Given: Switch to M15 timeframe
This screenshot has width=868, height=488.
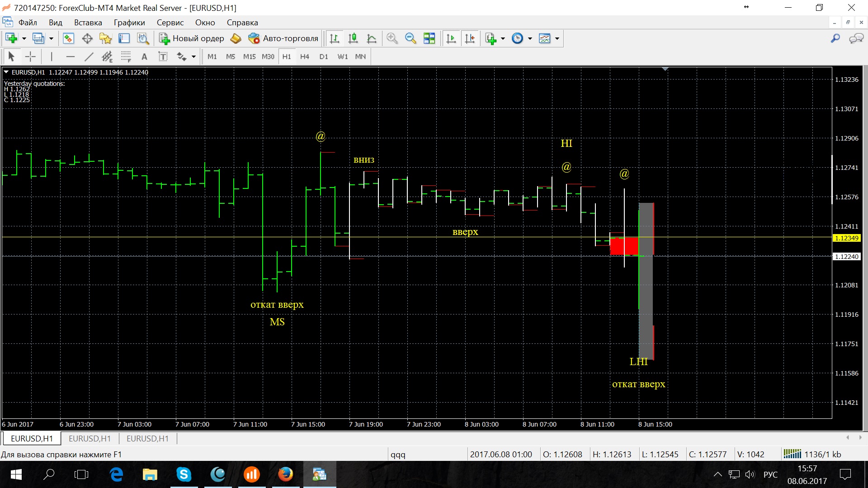Looking at the screenshot, I should (x=249, y=56).
